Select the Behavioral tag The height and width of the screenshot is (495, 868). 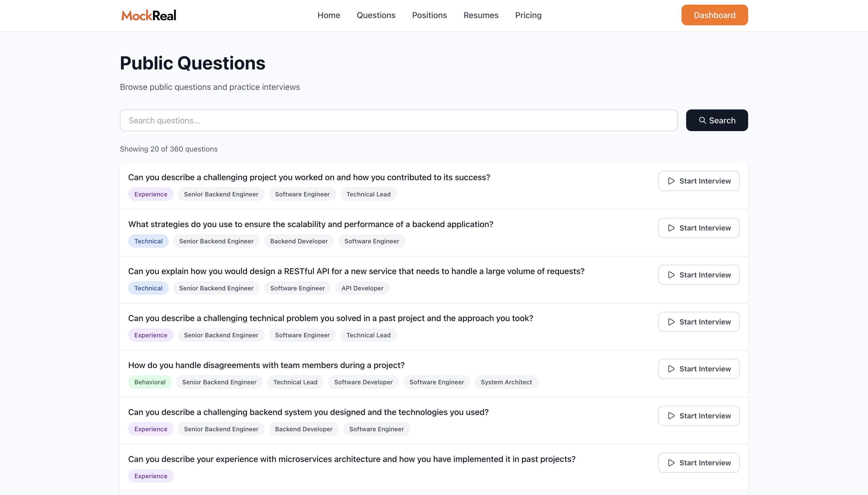pos(150,382)
